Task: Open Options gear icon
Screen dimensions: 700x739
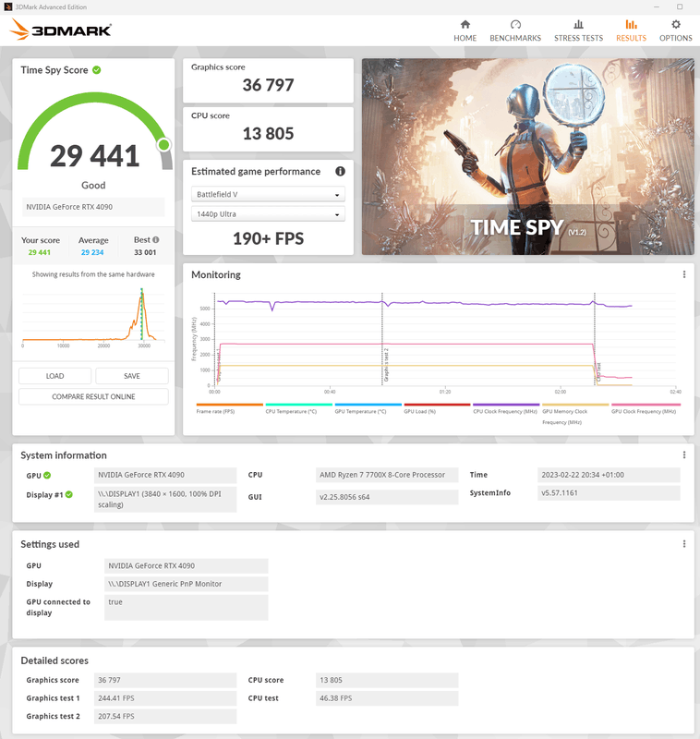Action: click(x=675, y=25)
